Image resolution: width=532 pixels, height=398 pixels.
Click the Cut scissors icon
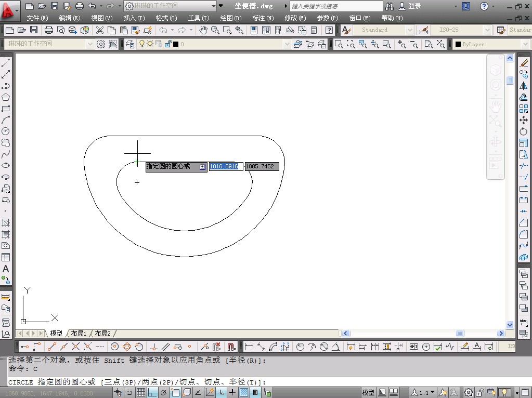pos(100,30)
